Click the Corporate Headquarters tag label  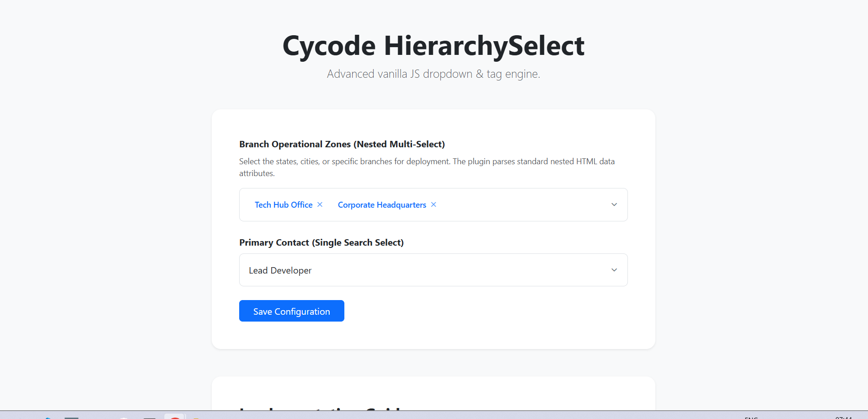coord(382,205)
